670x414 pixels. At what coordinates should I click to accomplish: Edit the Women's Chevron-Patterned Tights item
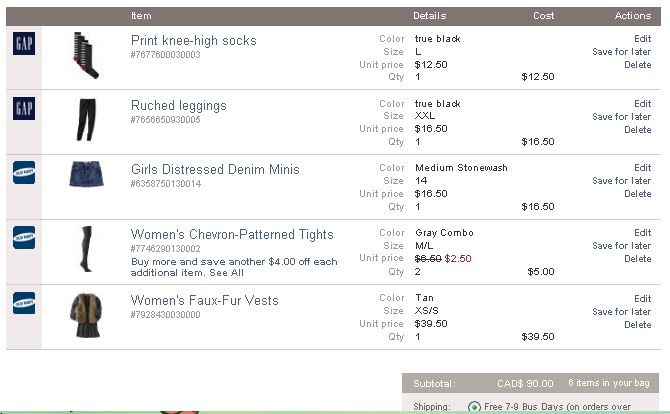click(642, 233)
